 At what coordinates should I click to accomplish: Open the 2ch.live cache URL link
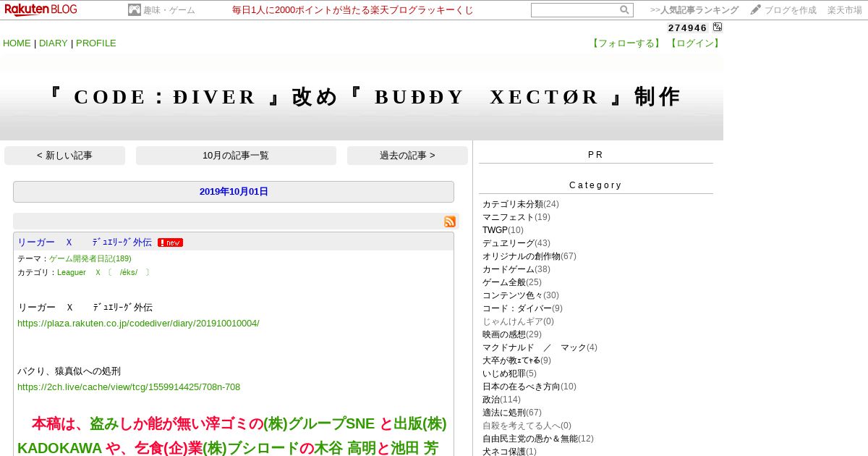(129, 387)
